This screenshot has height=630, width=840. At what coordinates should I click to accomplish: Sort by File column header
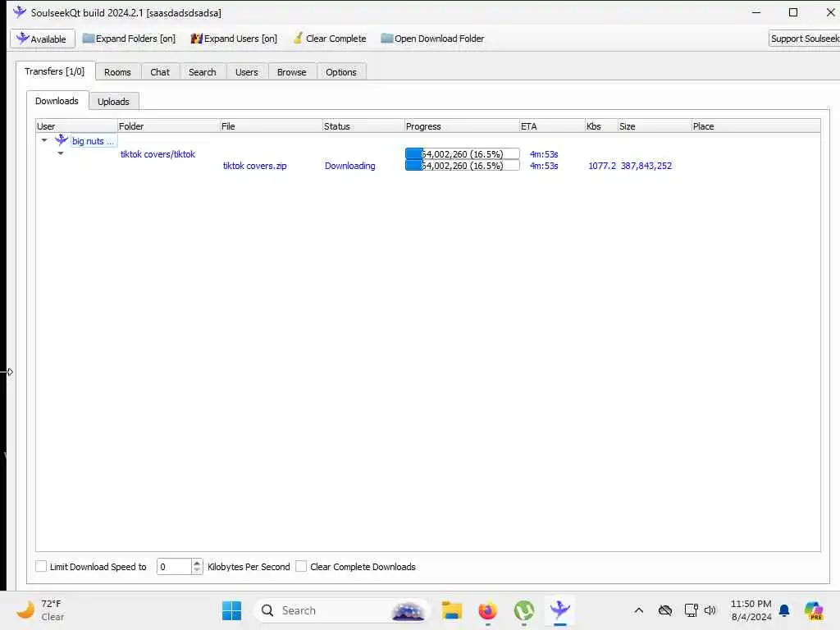pos(271,126)
